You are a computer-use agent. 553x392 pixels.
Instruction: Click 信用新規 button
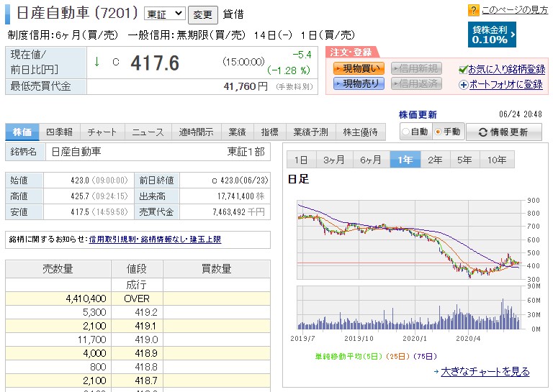point(416,68)
